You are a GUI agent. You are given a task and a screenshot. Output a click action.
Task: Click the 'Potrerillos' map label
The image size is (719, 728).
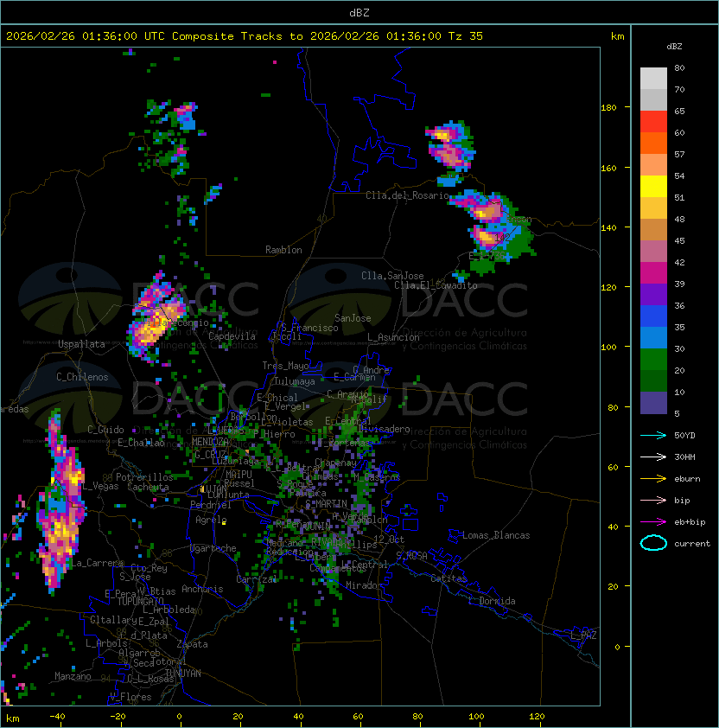144,477
